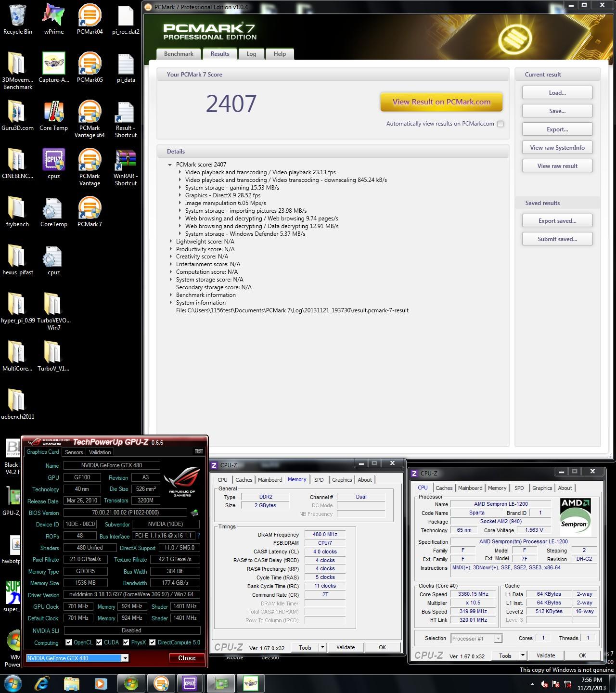Collapse the PCMark score 2407 tree node
The width and height of the screenshot is (616, 693).
pos(170,165)
